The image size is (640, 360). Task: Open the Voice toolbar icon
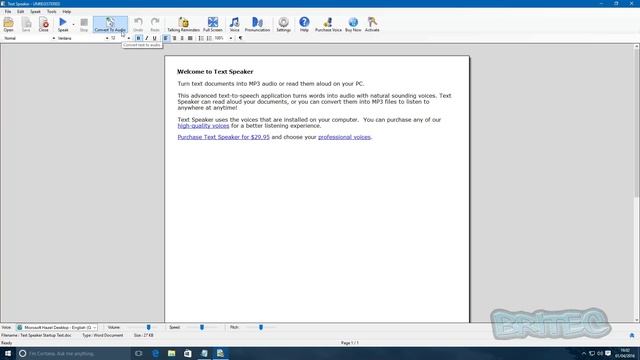click(234, 24)
